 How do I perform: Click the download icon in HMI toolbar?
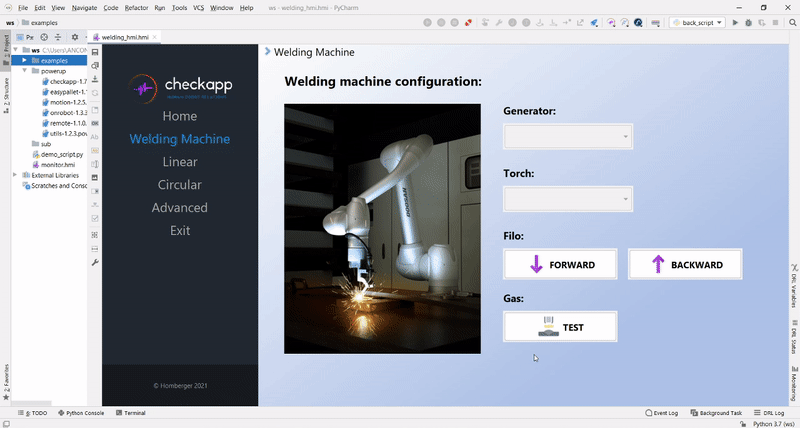95,80
